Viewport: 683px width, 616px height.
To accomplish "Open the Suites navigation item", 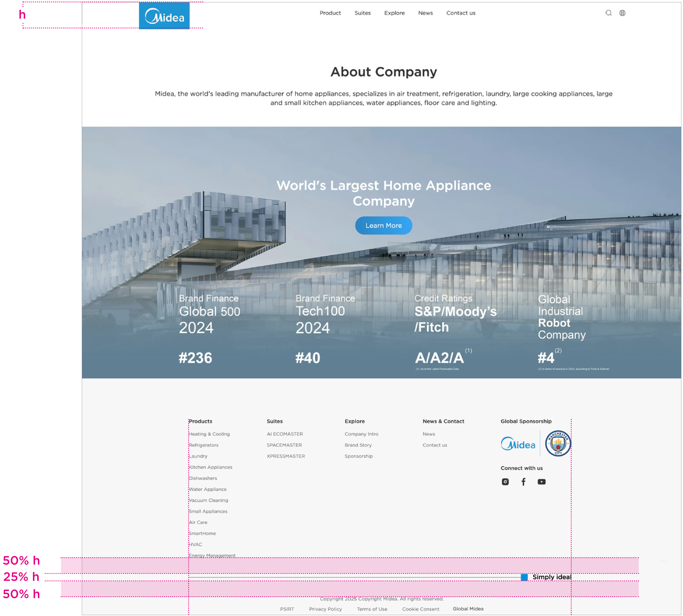I will 363,13.
